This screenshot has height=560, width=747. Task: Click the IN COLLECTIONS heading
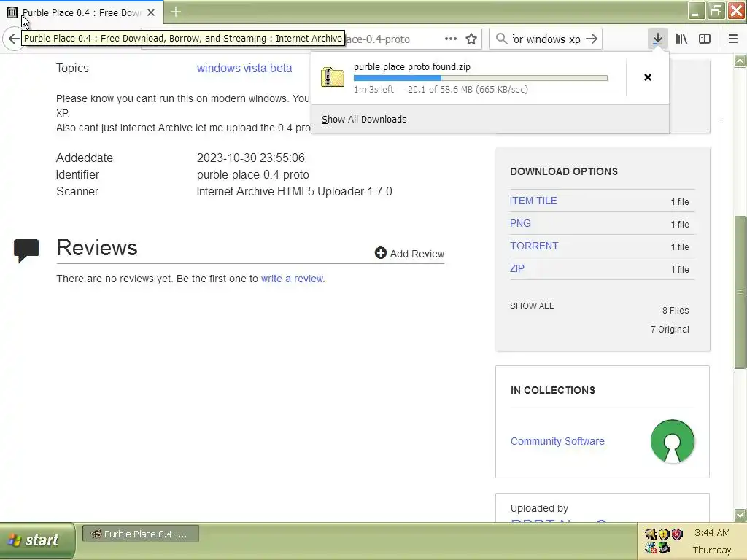tap(553, 391)
